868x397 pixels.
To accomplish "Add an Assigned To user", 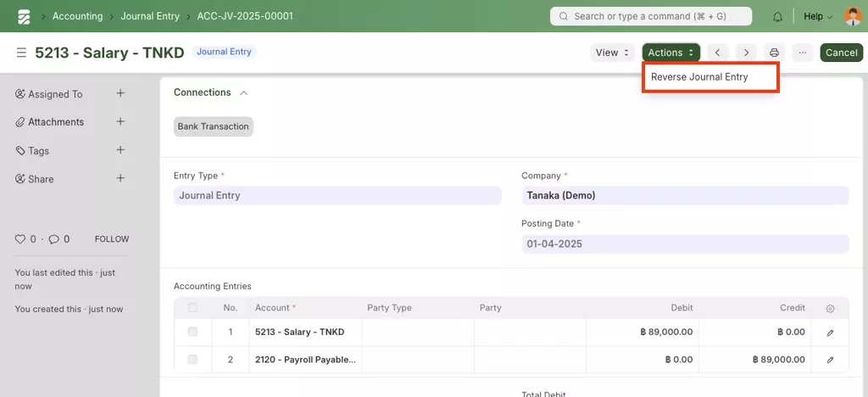I will (x=120, y=93).
